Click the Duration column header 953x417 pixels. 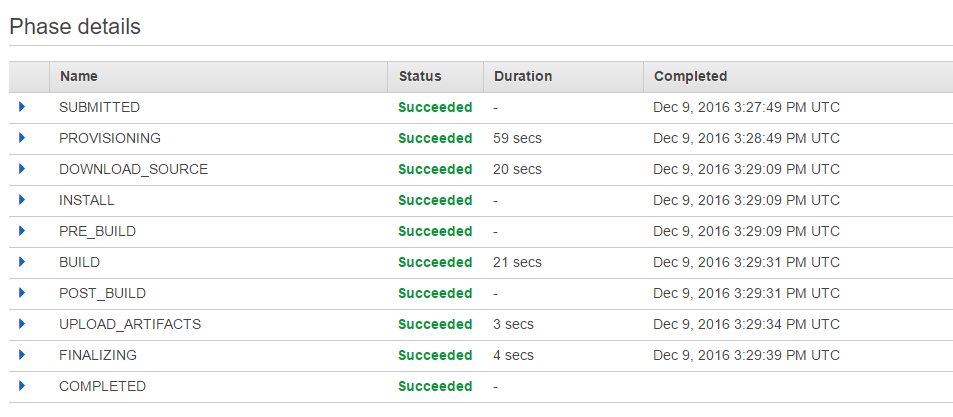click(x=523, y=77)
